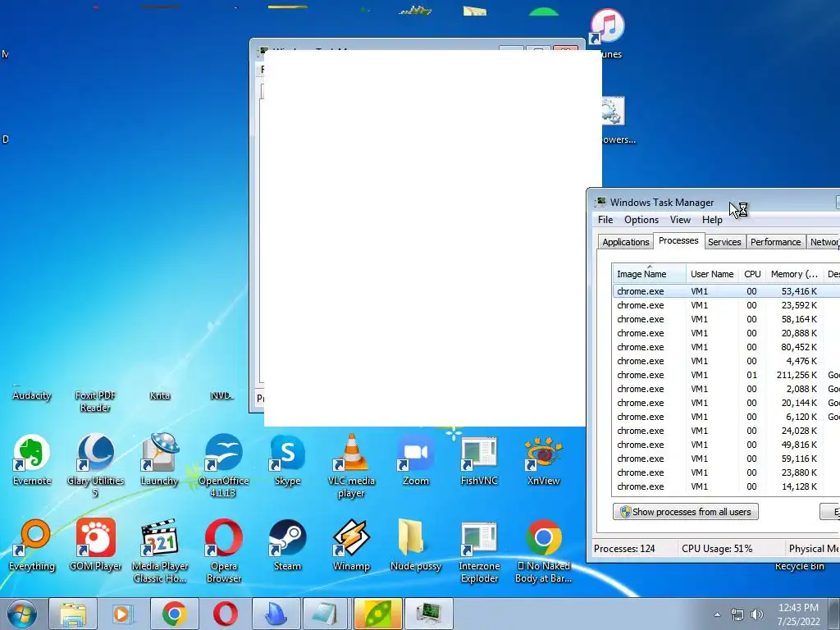Image resolution: width=840 pixels, height=630 pixels.
Task: Select chrome.exe row using 211,256 K
Action: [x=726, y=374]
